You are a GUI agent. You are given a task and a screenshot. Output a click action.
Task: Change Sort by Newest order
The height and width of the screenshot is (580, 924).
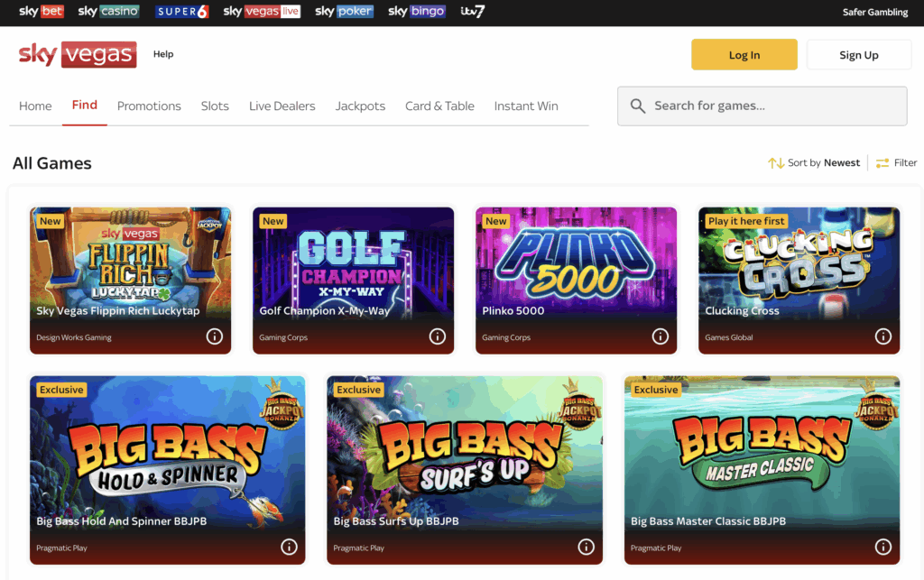tap(814, 163)
